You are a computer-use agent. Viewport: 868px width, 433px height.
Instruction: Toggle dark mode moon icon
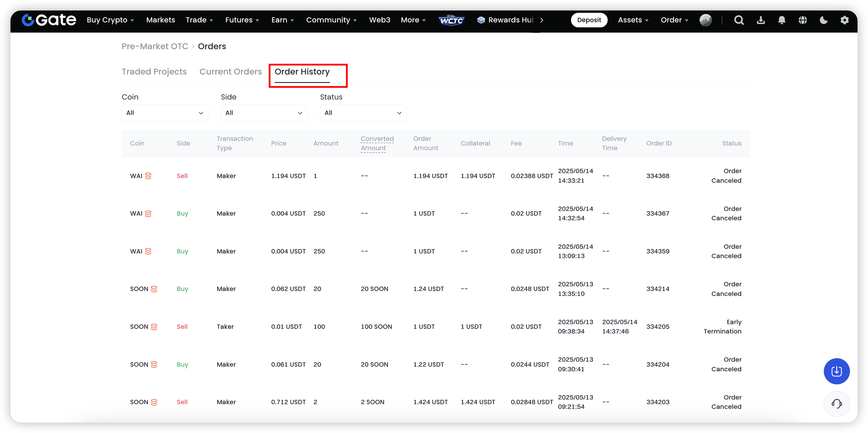point(823,20)
